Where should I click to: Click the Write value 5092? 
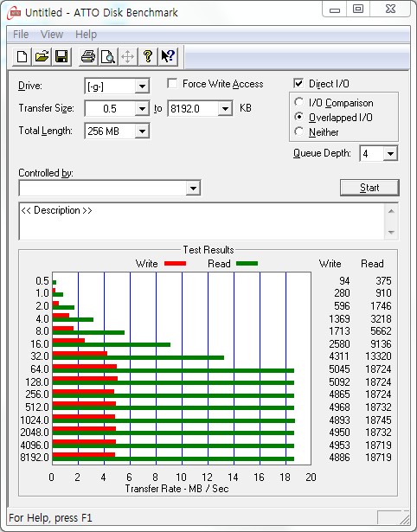pos(339,382)
